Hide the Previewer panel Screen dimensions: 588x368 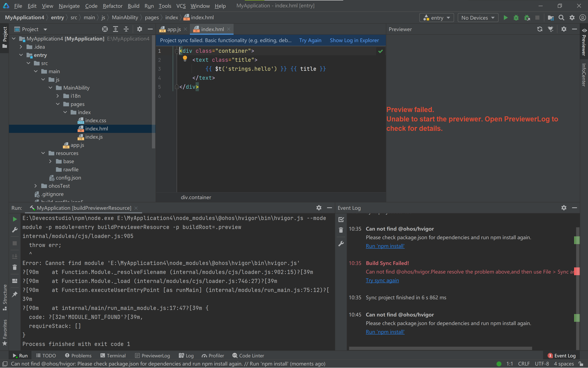click(574, 29)
